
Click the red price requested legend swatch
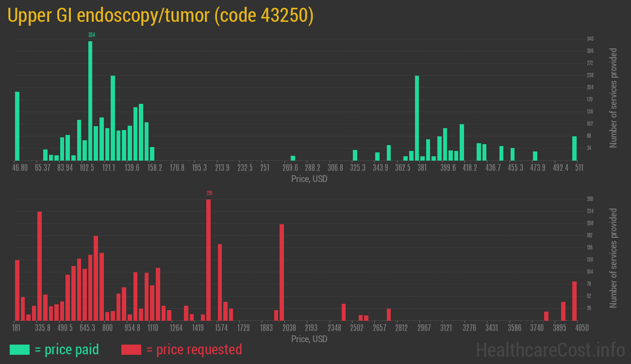tap(131, 349)
